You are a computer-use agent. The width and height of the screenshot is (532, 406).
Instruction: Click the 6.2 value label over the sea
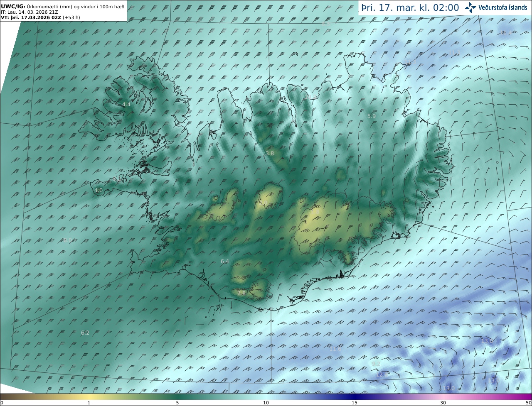coord(85,333)
